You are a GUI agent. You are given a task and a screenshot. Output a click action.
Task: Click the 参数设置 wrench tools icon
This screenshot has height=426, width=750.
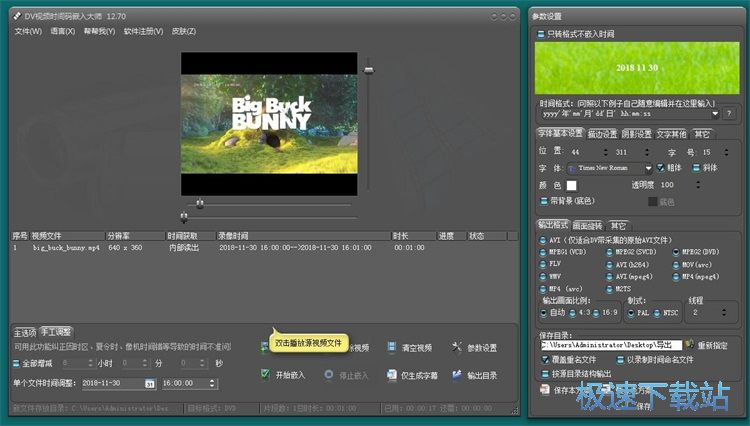pos(457,347)
